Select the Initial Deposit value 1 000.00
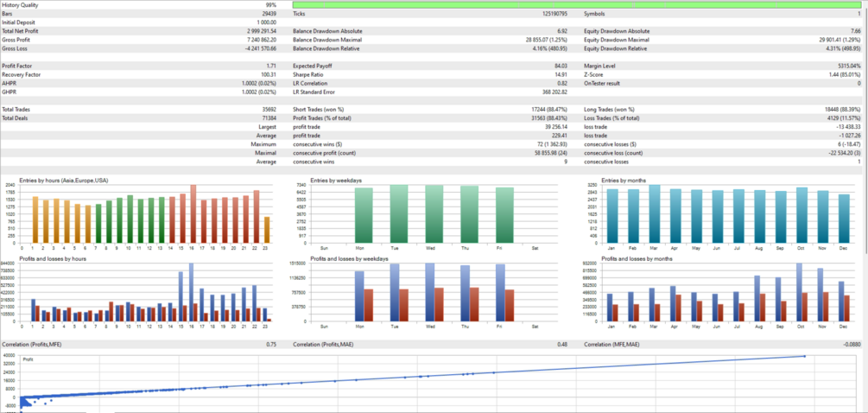The height and width of the screenshot is (413, 868). pyautogui.click(x=266, y=22)
